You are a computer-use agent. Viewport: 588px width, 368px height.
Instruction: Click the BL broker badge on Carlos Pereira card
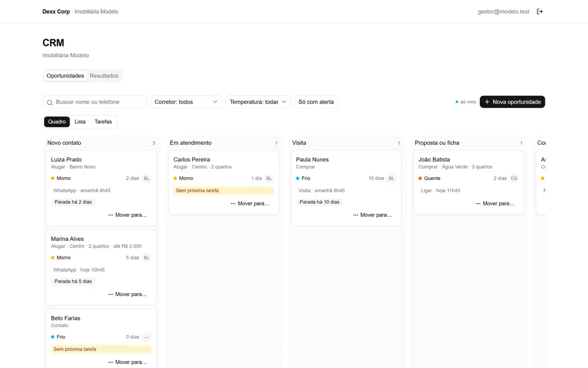point(269,179)
